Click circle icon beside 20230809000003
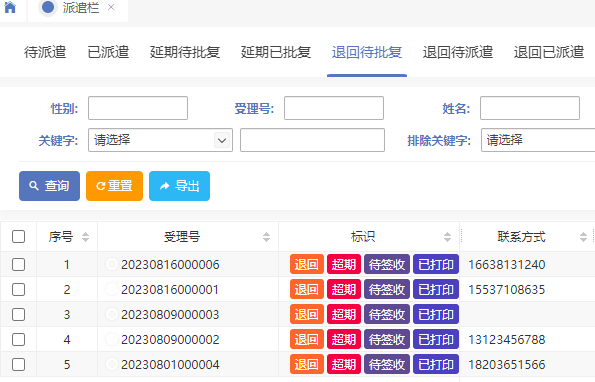Image resolution: width=595 pixels, height=382 pixels. point(112,314)
